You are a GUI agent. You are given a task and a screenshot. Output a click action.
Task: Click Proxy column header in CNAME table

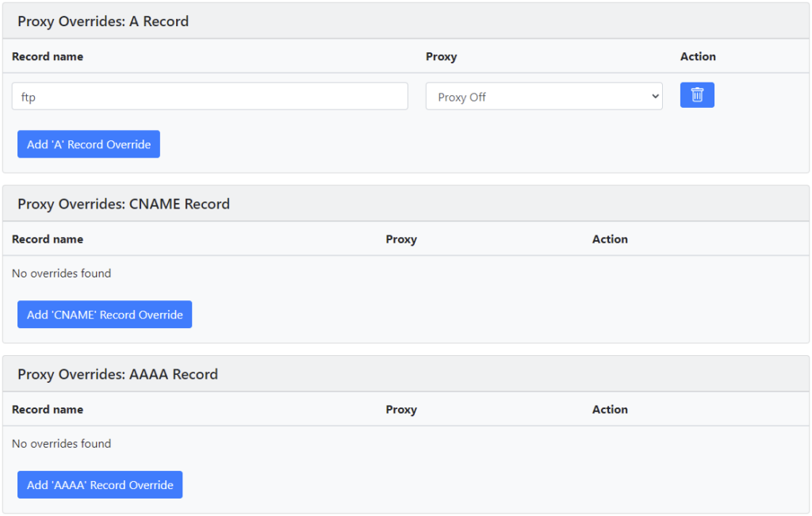401,239
